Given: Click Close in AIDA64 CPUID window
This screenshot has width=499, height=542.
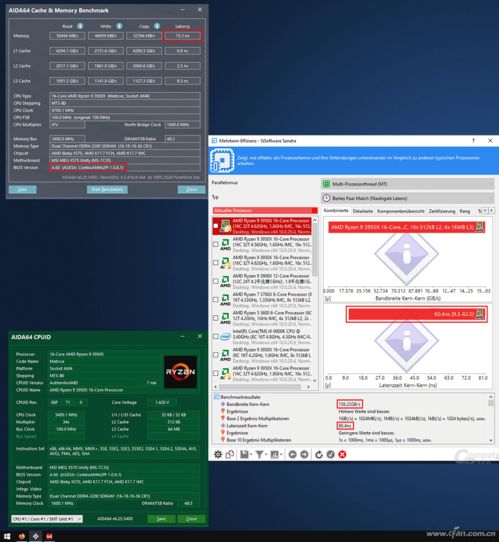Looking at the screenshot, I should [191, 519].
